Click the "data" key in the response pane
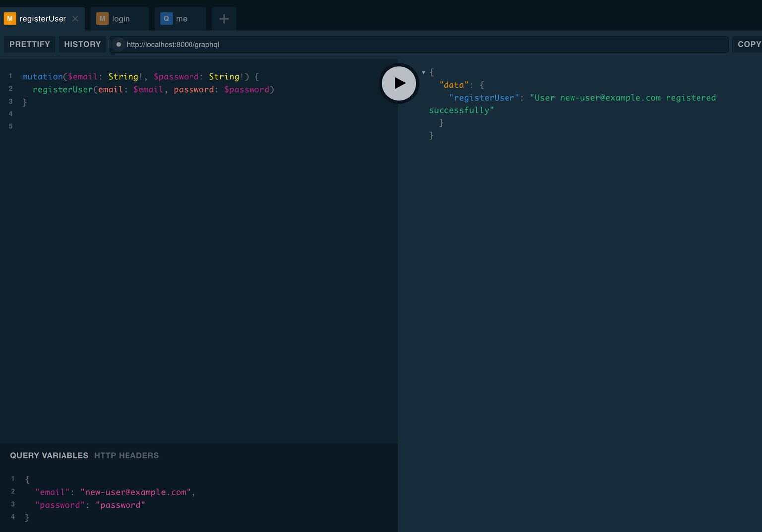Viewport: 762px width, 532px height. pos(453,85)
